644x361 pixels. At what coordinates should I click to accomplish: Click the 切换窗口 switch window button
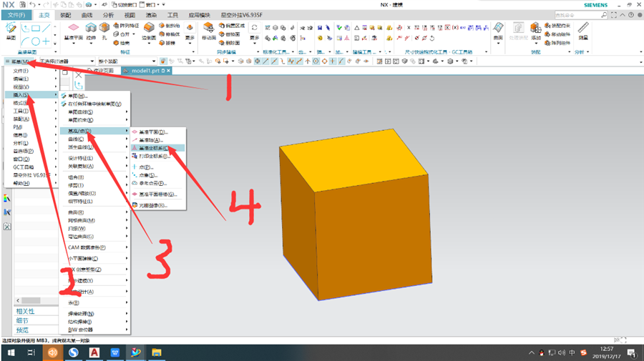[123, 4]
